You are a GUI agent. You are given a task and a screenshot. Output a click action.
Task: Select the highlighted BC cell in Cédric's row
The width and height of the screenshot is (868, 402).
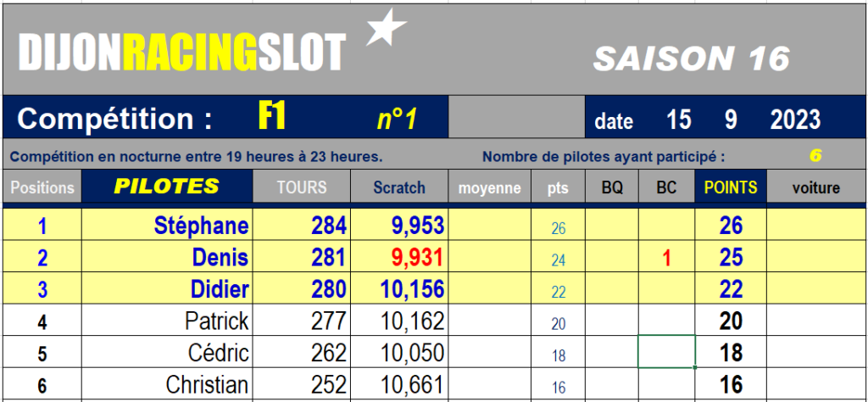click(x=667, y=352)
